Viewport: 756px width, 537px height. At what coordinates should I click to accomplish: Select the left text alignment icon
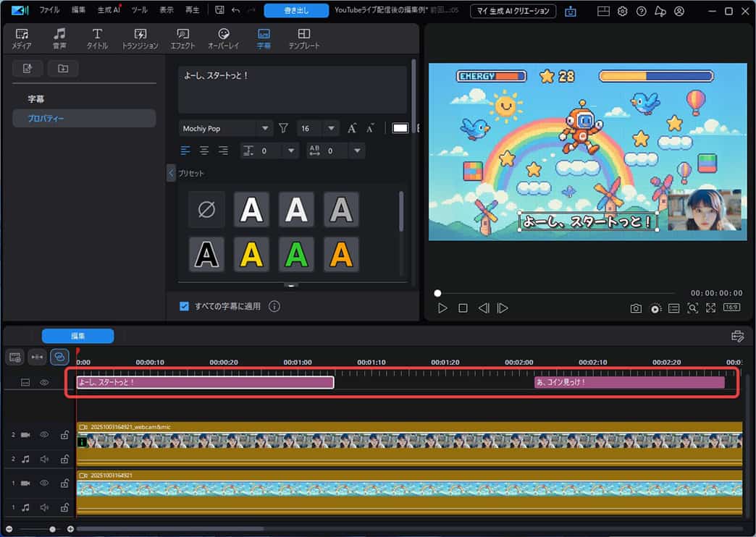pyautogui.click(x=186, y=151)
